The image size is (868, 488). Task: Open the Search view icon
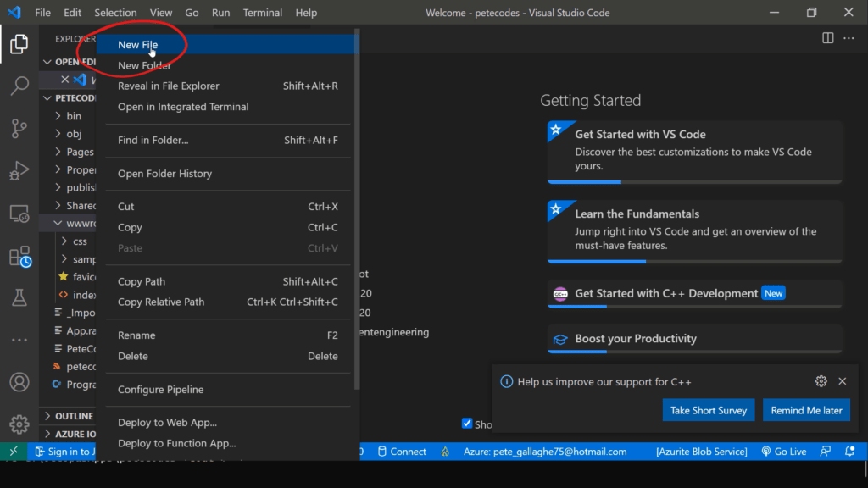19,86
